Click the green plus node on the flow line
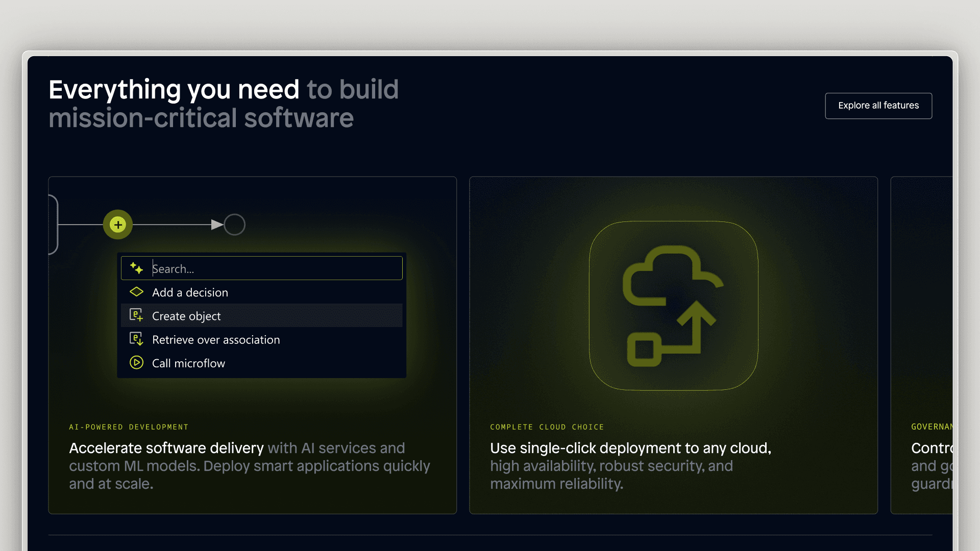980x551 pixels. click(118, 224)
